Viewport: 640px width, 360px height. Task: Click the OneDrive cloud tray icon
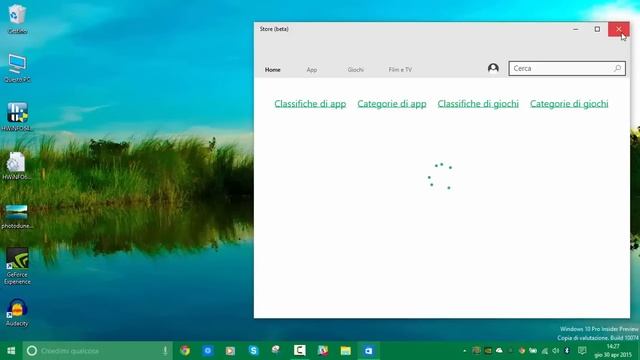coord(499,351)
